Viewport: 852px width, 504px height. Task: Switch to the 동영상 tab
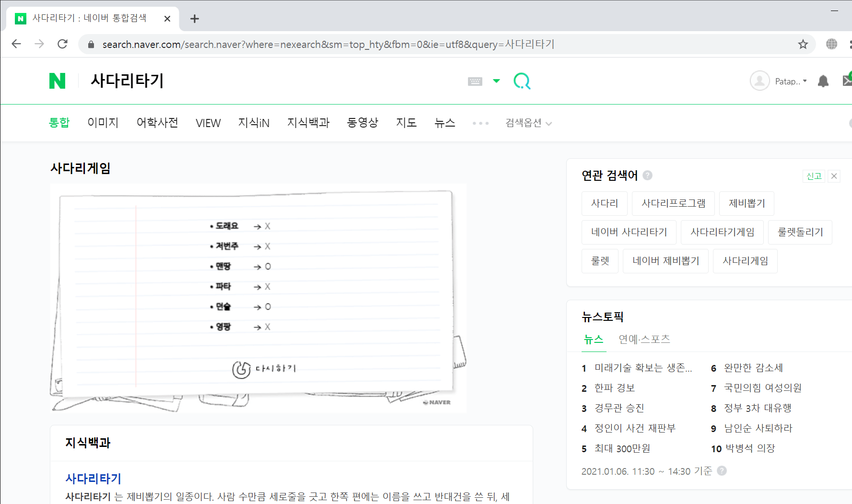(x=362, y=123)
